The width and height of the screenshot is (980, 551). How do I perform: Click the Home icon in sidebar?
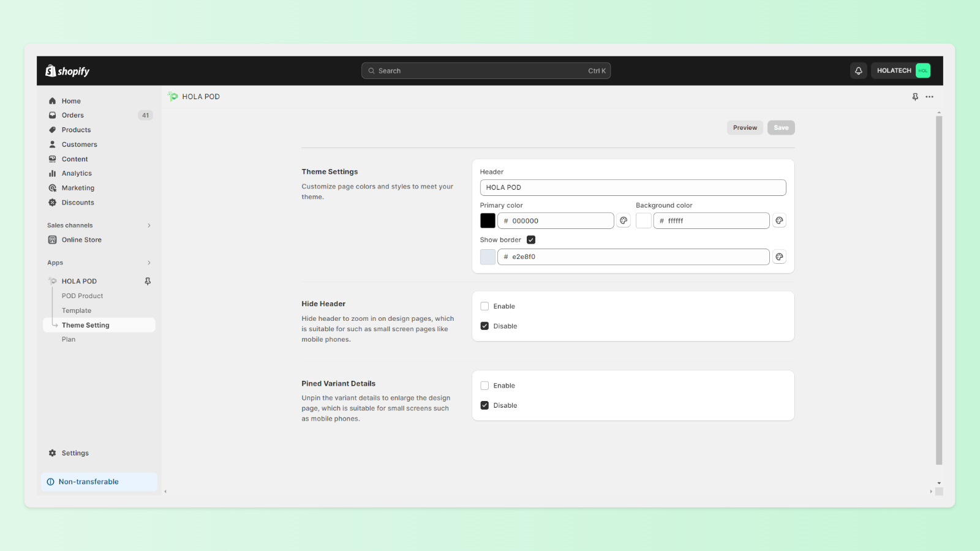click(53, 101)
